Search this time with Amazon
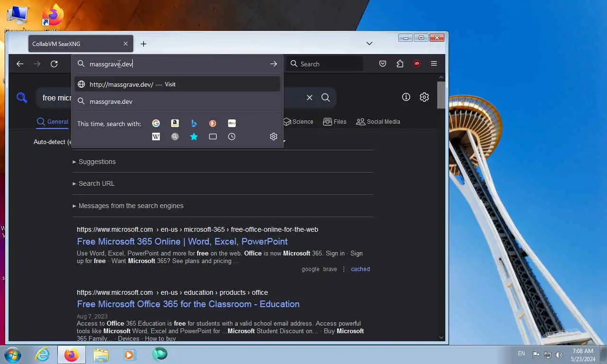This screenshot has width=607, height=364. tap(175, 123)
